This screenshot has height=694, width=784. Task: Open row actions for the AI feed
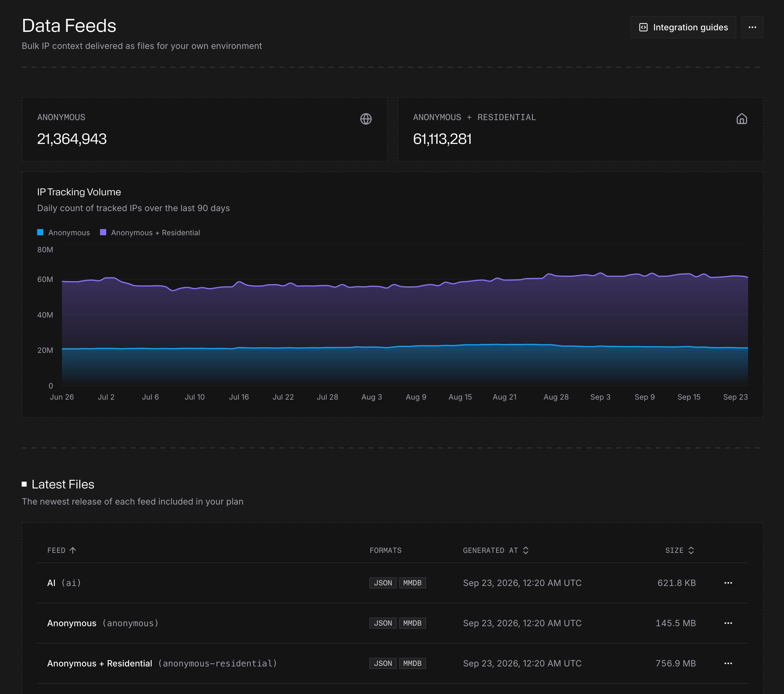click(x=728, y=583)
